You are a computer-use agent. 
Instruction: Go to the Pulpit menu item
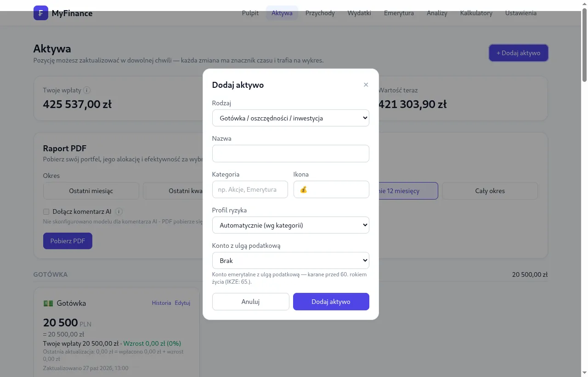tap(250, 13)
